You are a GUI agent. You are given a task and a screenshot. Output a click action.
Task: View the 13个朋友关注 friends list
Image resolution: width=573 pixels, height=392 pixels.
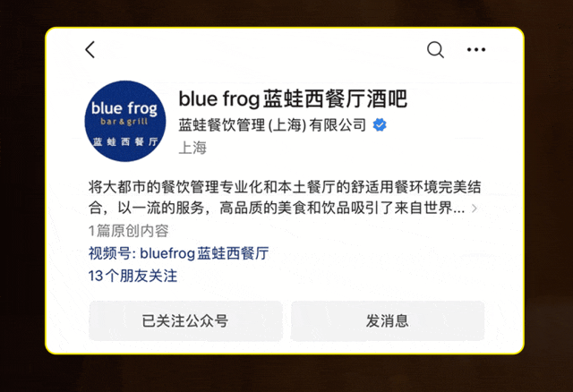pos(133,276)
